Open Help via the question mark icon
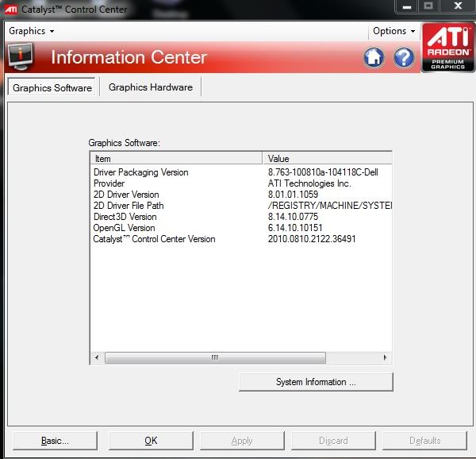Viewport: 476px width, 459px height. click(404, 57)
